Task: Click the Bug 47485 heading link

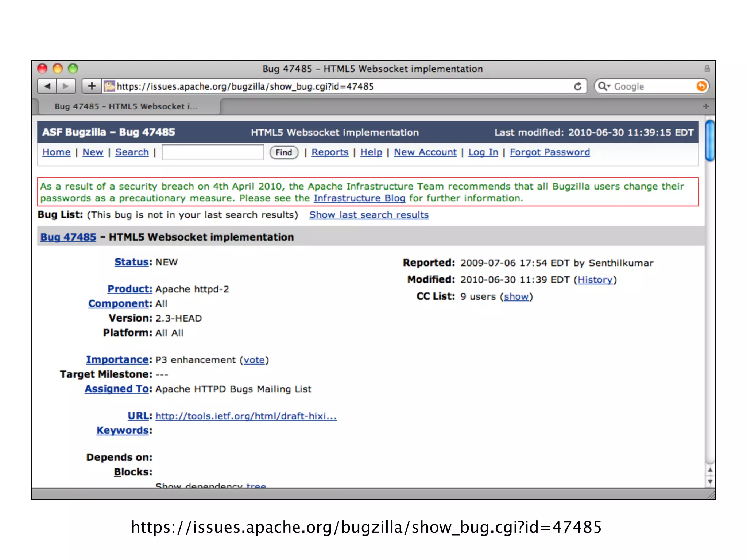Action: click(x=68, y=237)
